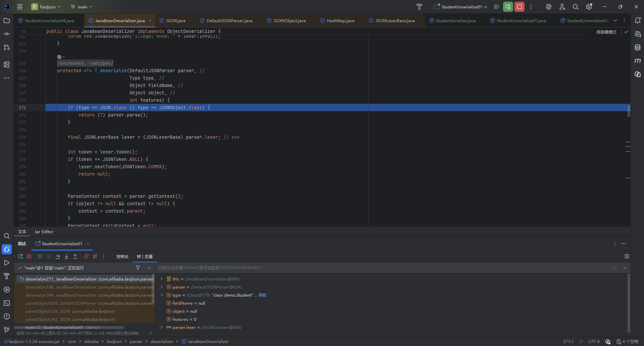The width and height of the screenshot is (644, 346).
Task: View breakpoints in debug toolbar
Action: point(86,257)
